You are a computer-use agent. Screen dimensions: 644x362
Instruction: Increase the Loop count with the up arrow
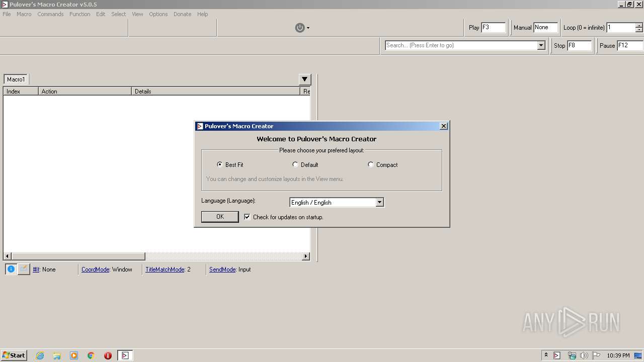pyautogui.click(x=639, y=25)
